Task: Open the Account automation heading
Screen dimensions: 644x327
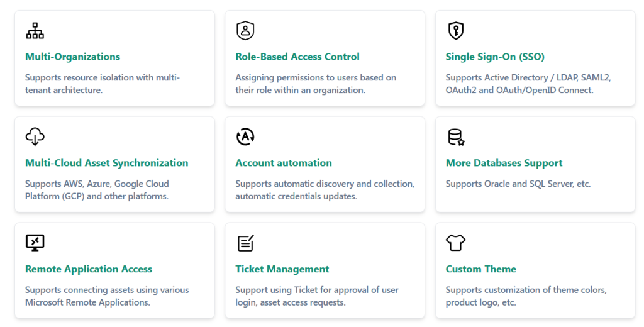Action: click(284, 163)
